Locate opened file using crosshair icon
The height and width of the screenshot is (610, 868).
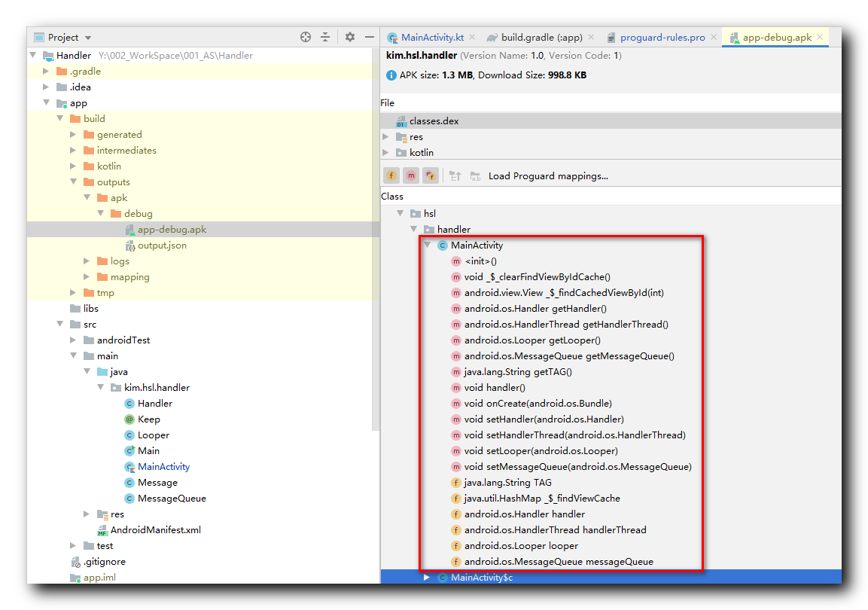click(x=305, y=37)
